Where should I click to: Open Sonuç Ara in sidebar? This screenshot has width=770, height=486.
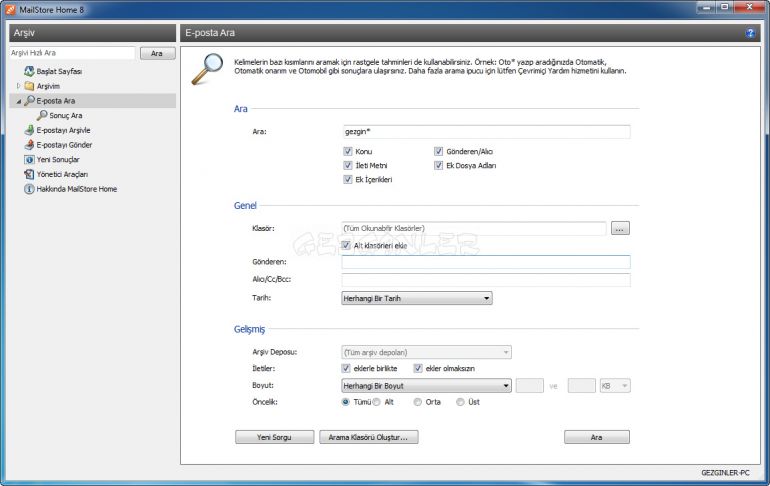(x=66, y=115)
